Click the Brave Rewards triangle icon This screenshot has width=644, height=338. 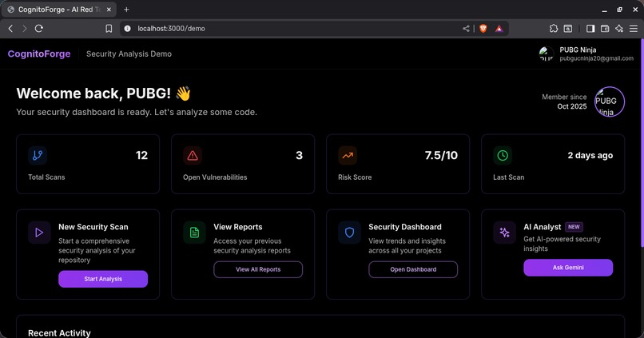499,28
